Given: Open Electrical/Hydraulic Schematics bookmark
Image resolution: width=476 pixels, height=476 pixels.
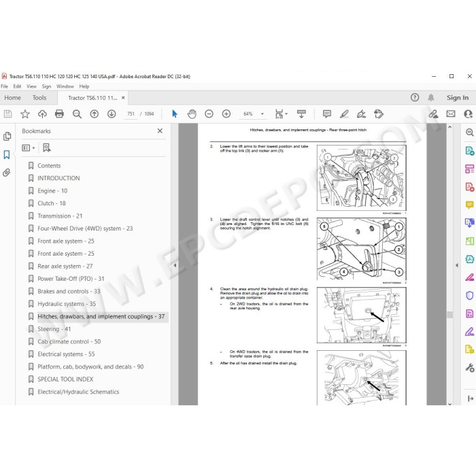Looking at the screenshot, I should click(x=78, y=392).
